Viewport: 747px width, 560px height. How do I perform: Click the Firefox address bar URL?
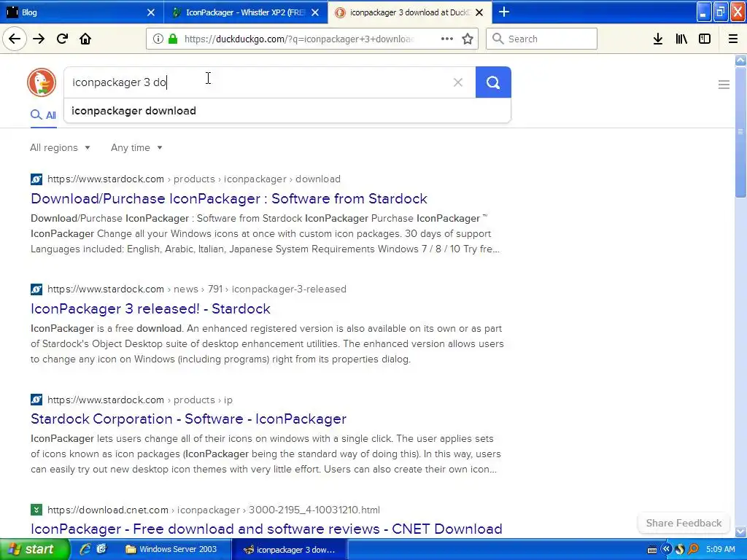click(298, 39)
